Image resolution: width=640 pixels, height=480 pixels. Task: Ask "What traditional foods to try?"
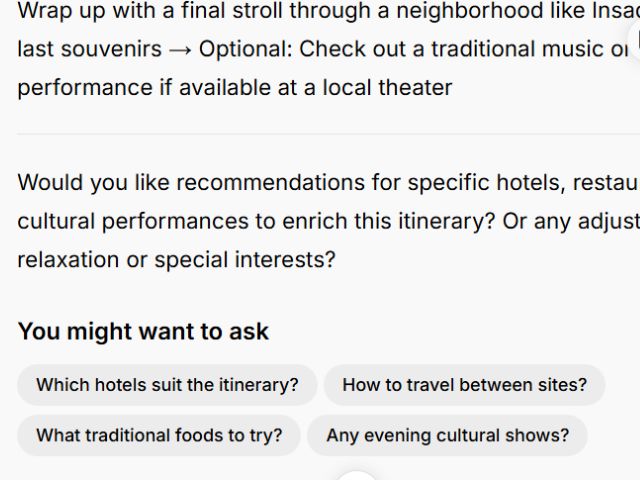(159, 436)
